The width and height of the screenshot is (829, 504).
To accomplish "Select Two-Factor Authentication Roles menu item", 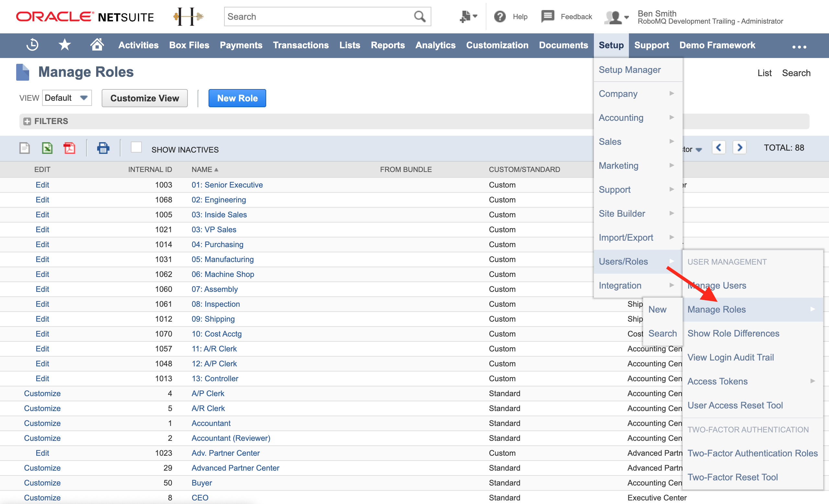I will [751, 453].
